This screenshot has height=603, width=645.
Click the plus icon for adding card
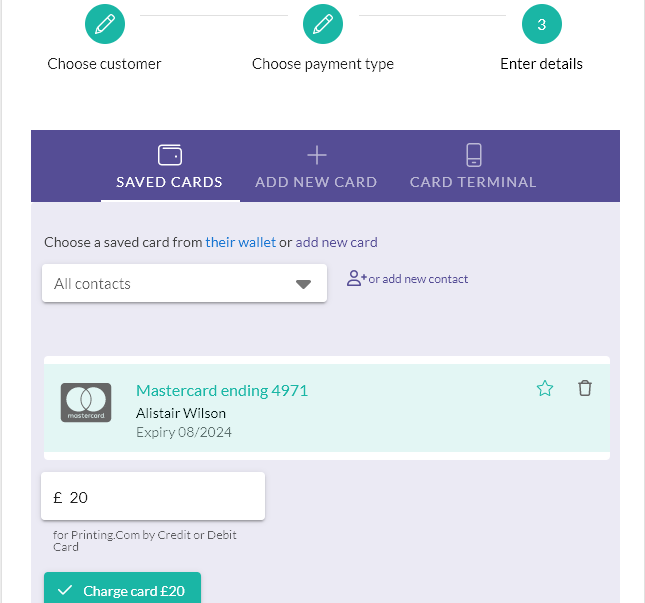(x=317, y=155)
